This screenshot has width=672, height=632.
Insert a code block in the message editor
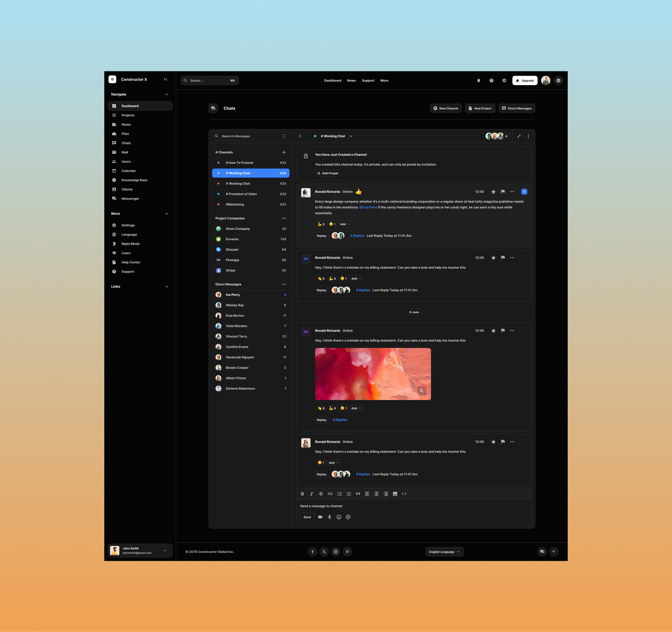pyautogui.click(x=404, y=494)
